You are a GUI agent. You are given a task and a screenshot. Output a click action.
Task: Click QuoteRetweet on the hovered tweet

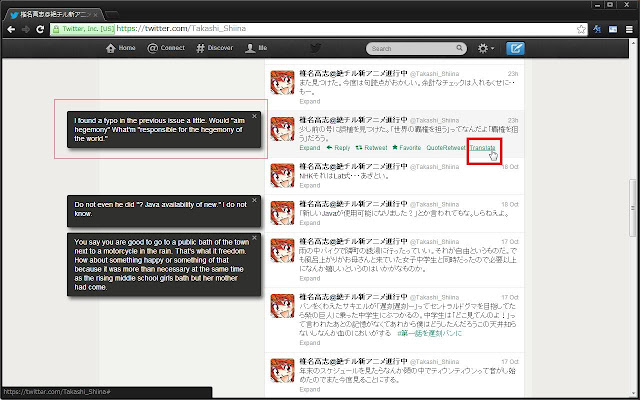click(446, 148)
